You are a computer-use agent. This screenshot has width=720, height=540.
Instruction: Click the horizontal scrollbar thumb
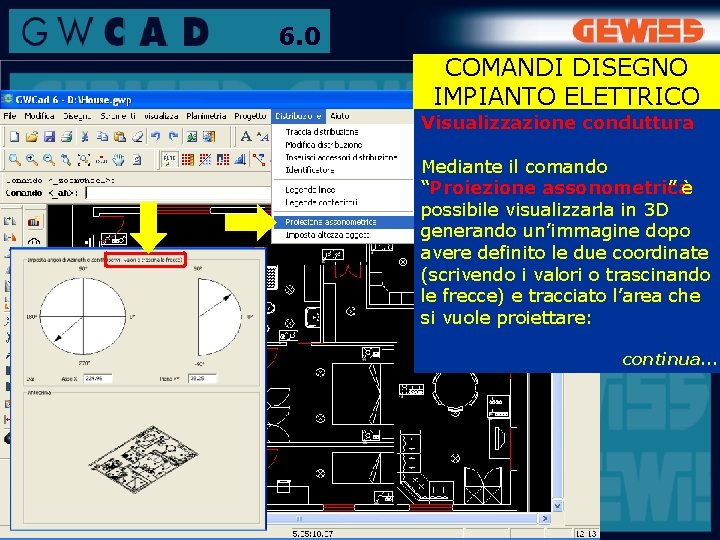click(x=299, y=518)
